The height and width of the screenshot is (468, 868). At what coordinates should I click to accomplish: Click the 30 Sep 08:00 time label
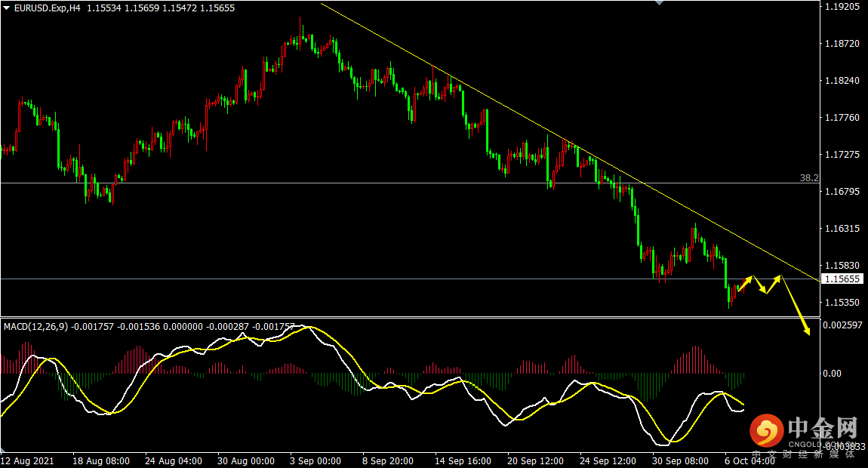680,460
